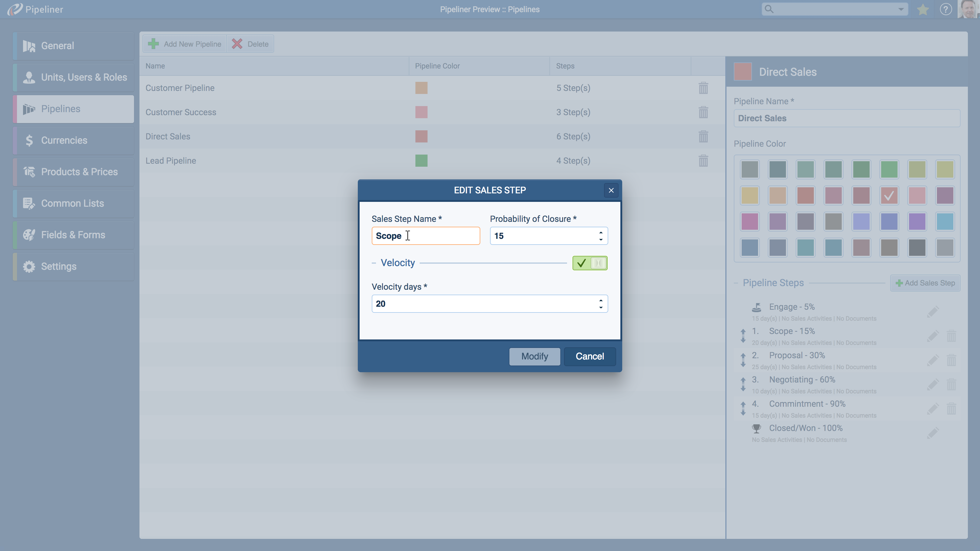Collapse the Velocity section
Viewport: 980px width, 551px height.
click(x=374, y=263)
